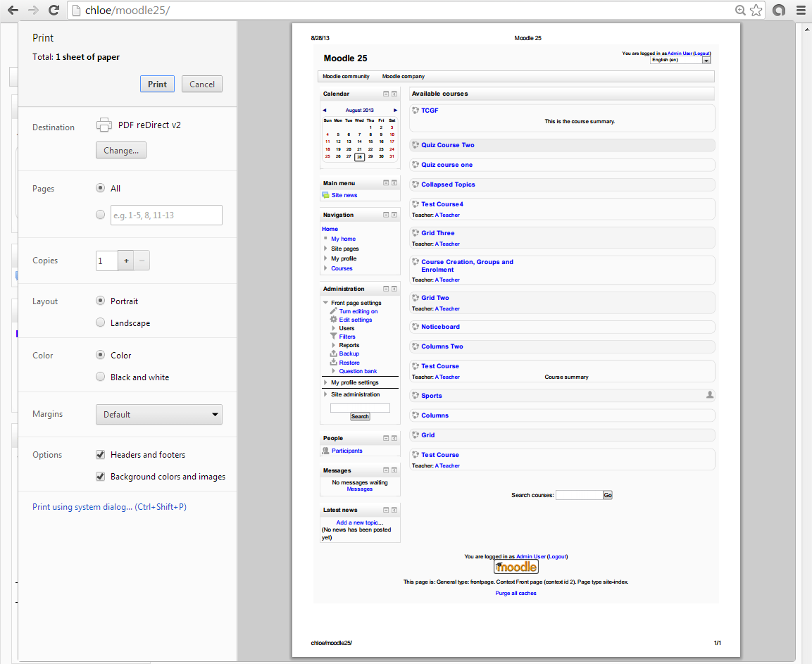
Task: Hide the Administration block icon
Action: (x=386, y=289)
